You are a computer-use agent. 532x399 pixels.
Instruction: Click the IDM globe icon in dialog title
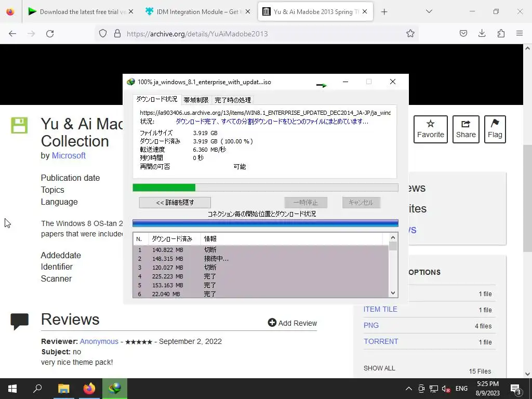point(130,82)
